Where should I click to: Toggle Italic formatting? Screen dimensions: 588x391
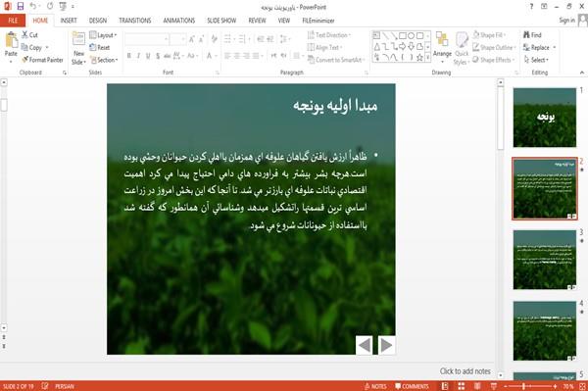(x=138, y=56)
